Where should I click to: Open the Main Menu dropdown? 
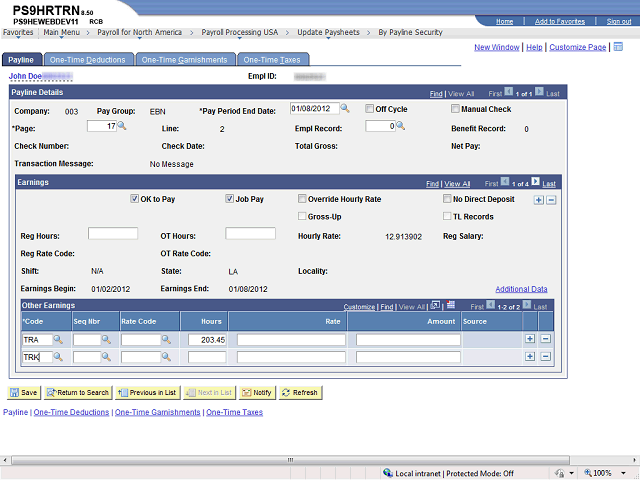pos(68,32)
